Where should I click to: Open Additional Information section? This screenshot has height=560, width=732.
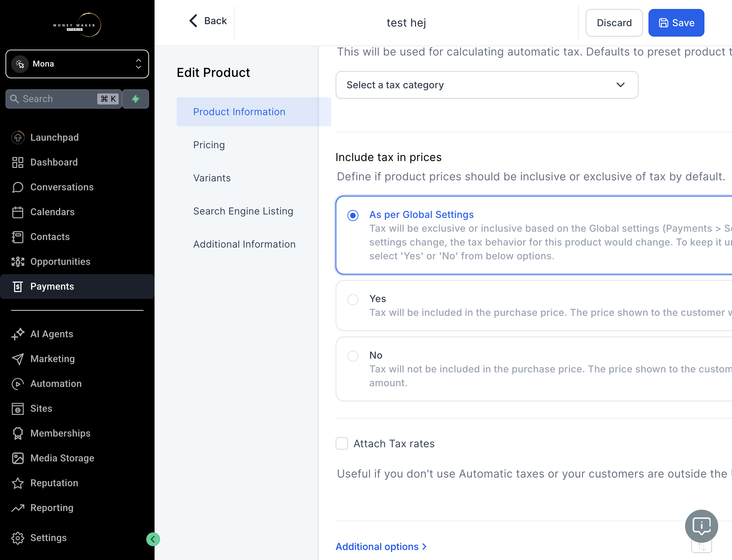[x=244, y=244]
